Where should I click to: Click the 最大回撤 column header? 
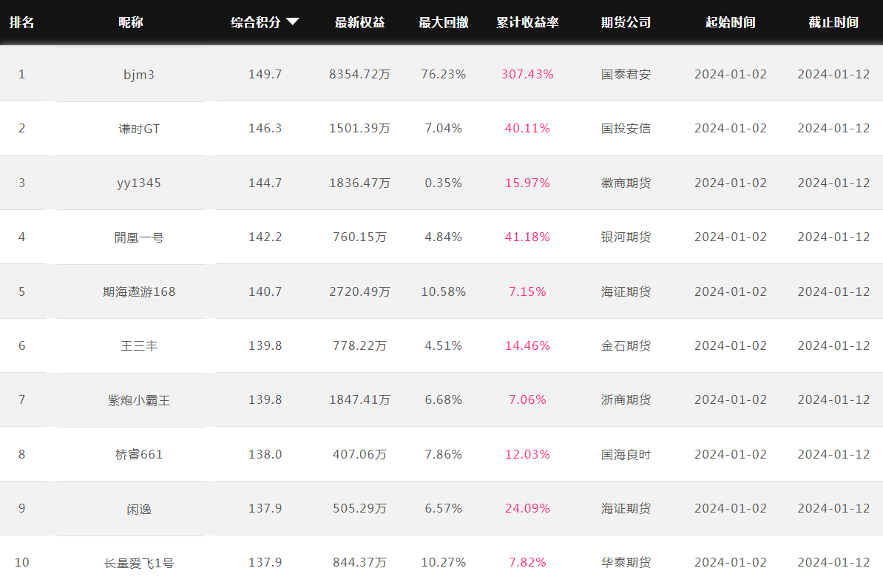pyautogui.click(x=443, y=22)
